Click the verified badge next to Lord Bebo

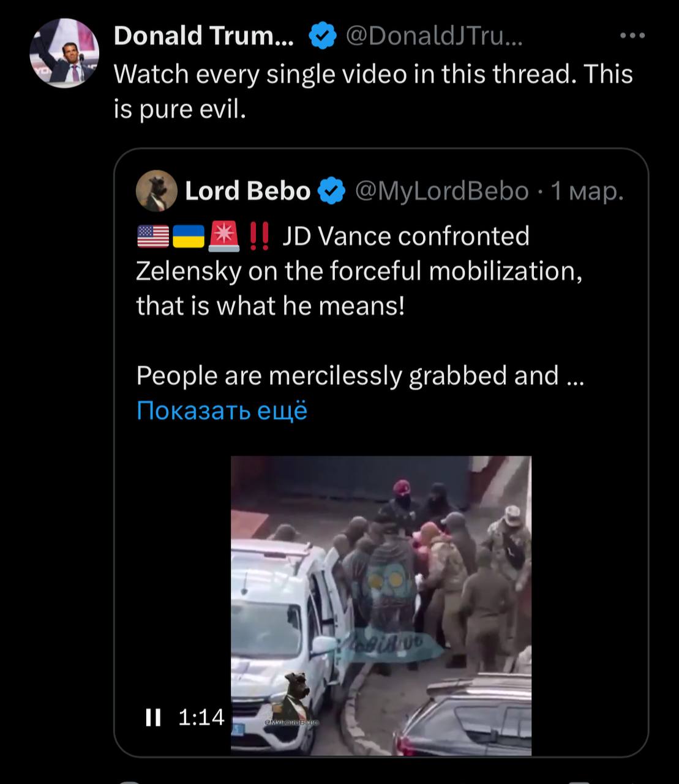(x=332, y=191)
